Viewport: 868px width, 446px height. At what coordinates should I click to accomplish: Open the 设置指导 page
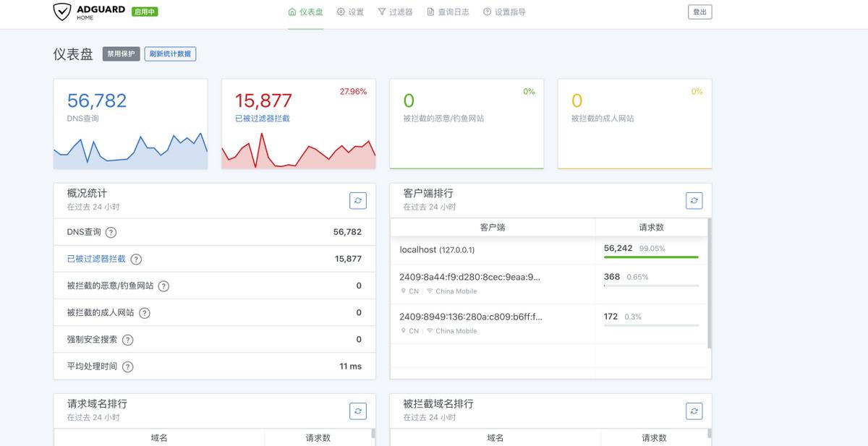tap(511, 12)
